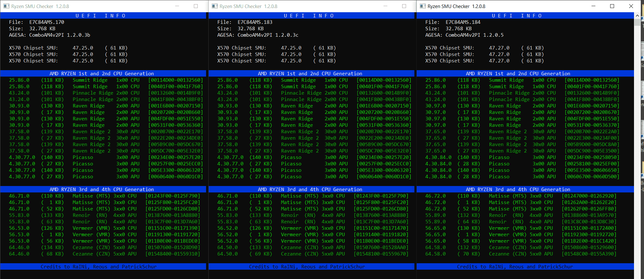Viewport: 644px width, 279px height.
Task: Click the Picasso address range [00258100-0025EF00]
Action: click(x=592, y=164)
